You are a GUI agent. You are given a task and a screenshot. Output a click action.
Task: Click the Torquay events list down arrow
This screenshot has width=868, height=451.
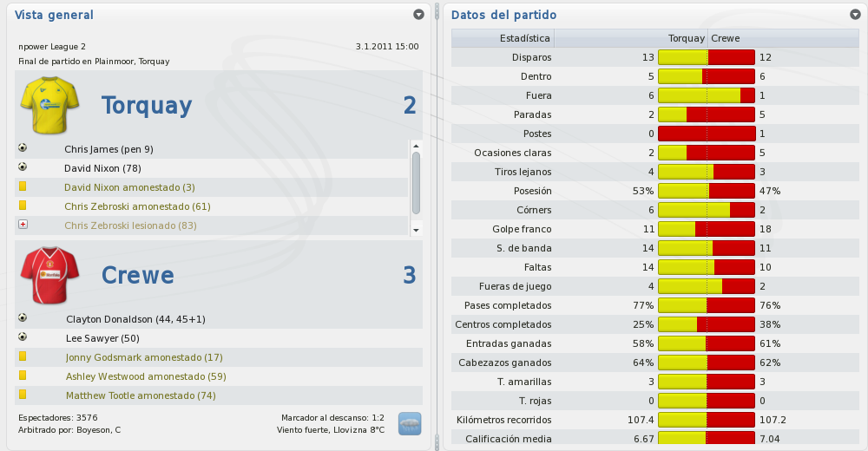pos(417,230)
